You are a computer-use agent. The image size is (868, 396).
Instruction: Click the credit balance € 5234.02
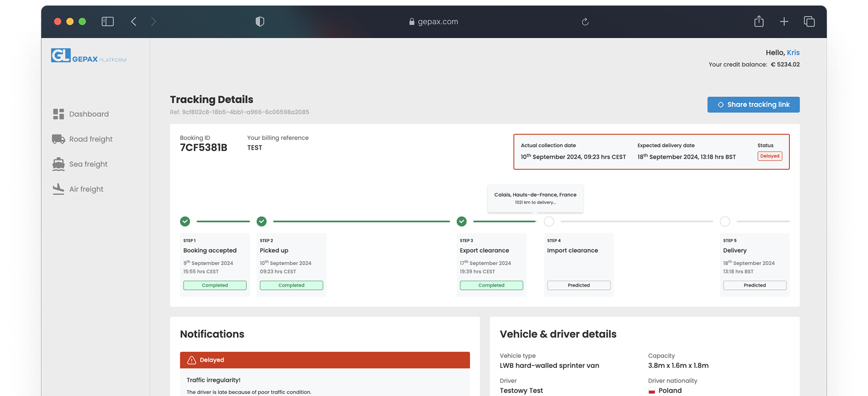(785, 65)
